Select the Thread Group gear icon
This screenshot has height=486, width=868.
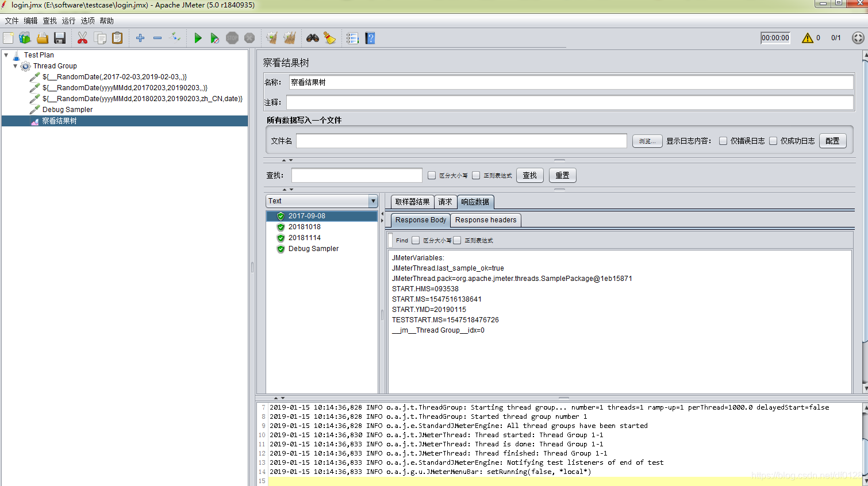click(x=25, y=66)
